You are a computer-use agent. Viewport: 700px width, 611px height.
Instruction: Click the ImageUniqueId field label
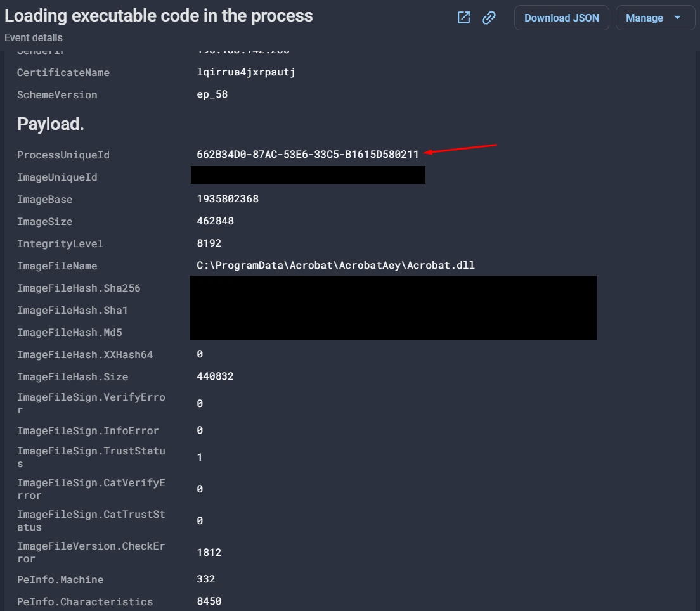point(57,177)
